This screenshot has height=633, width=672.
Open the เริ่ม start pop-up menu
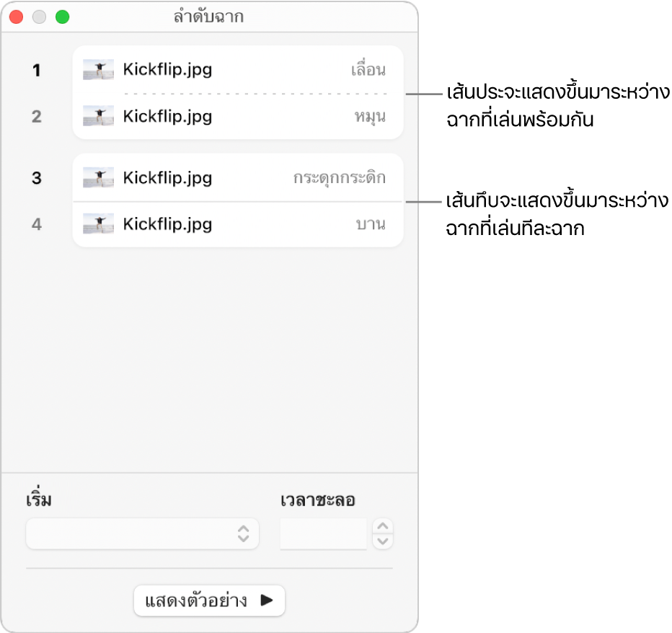coord(142,534)
